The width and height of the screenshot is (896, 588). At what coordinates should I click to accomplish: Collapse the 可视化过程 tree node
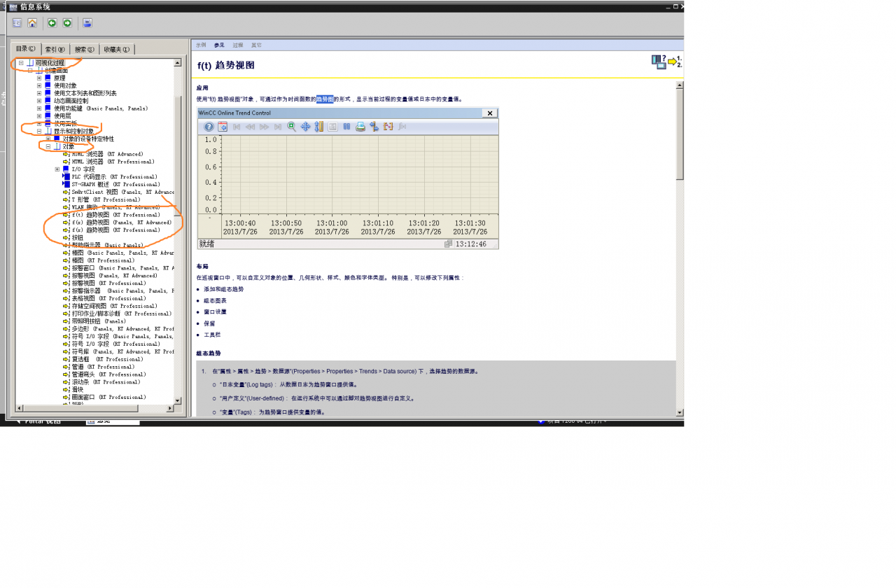pyautogui.click(x=21, y=63)
